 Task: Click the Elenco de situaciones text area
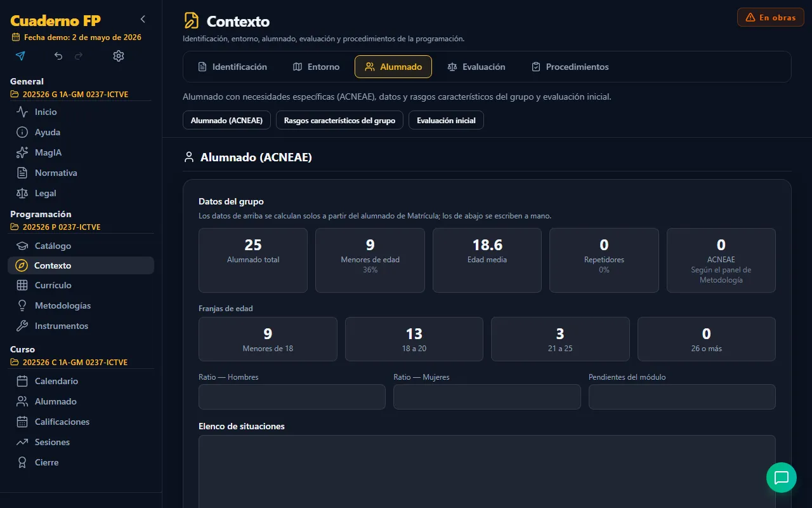click(487, 471)
